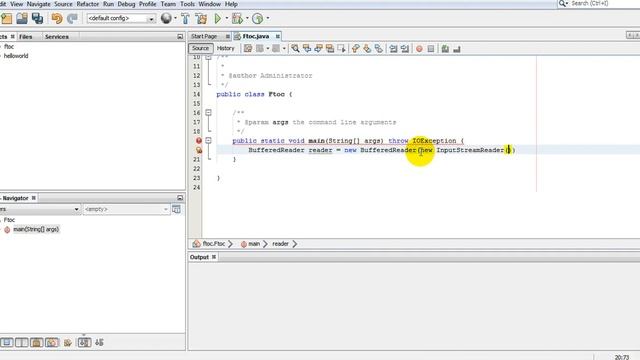Click the reader breadcrumb item
The width and height of the screenshot is (640, 360).
[x=280, y=244]
